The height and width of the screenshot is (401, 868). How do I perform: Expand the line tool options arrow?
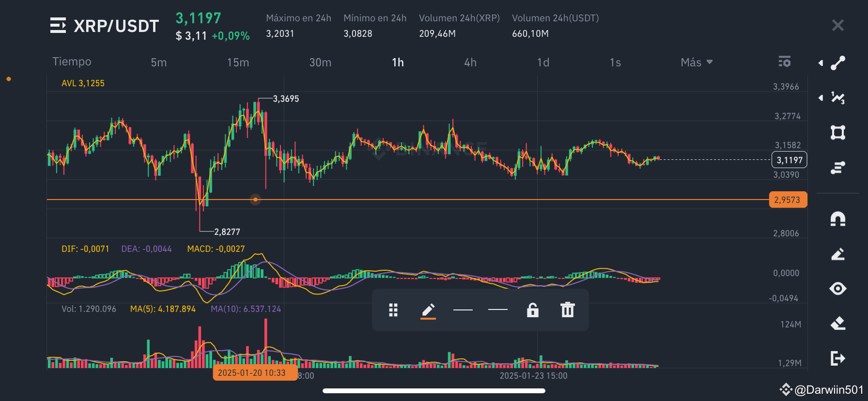coord(821,63)
